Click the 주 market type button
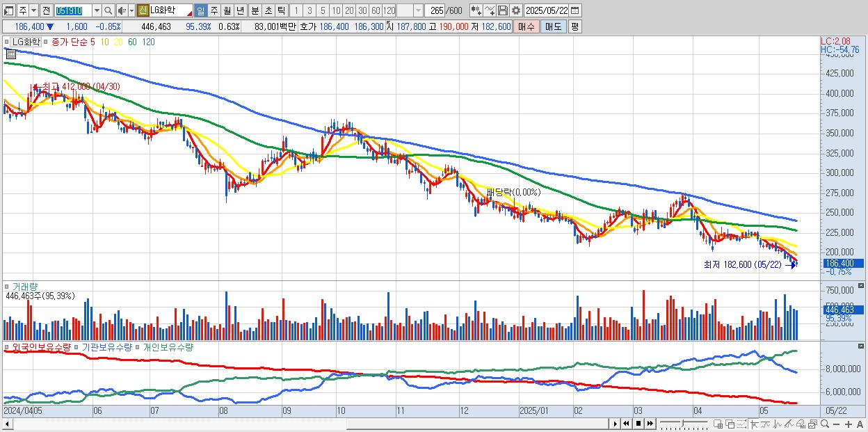The height and width of the screenshot is (432, 868). point(23,10)
